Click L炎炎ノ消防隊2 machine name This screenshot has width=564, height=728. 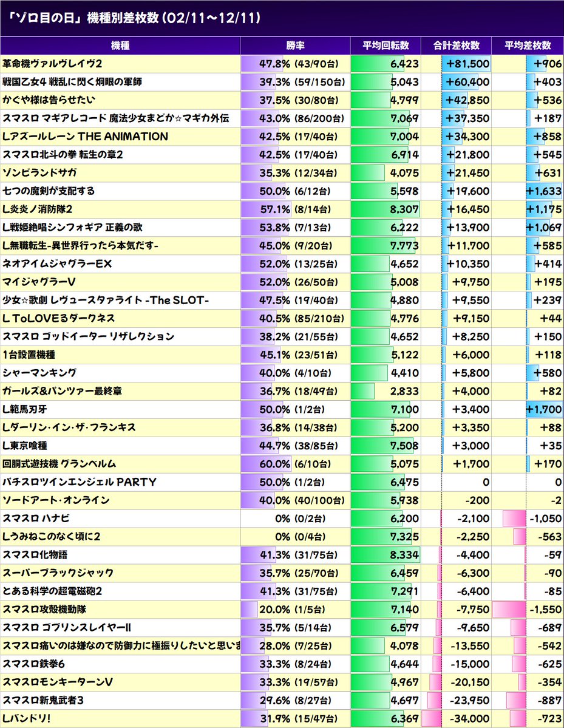(x=37, y=209)
